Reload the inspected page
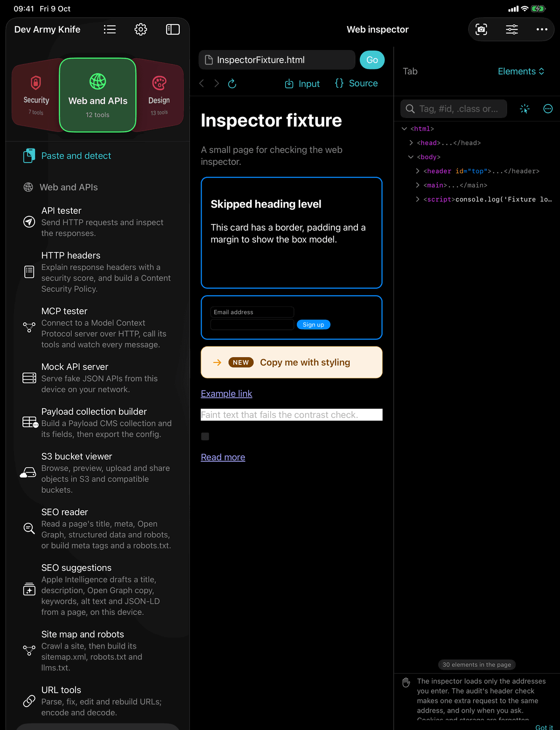 coord(232,83)
